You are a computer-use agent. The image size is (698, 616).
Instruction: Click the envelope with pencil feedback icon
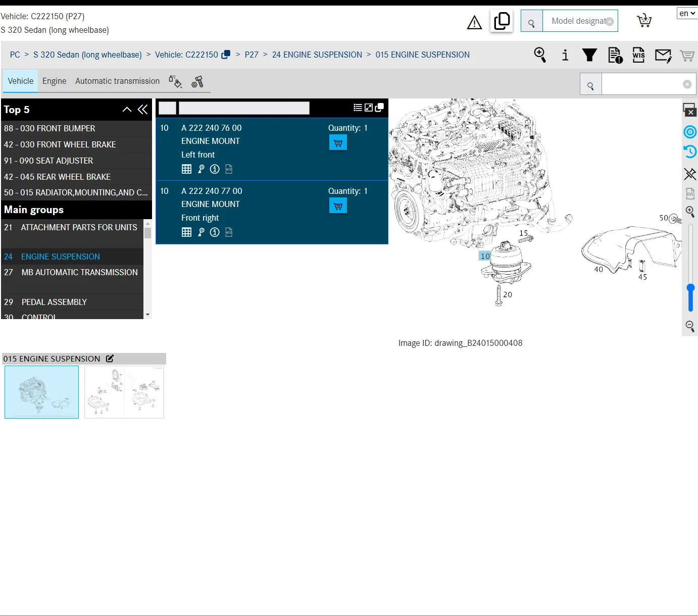[x=663, y=55]
